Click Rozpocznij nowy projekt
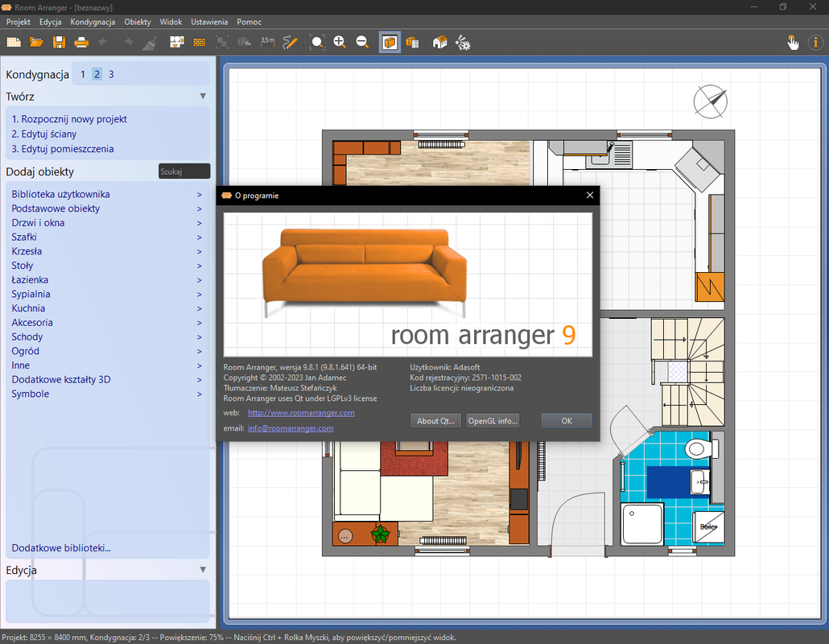 coord(69,119)
